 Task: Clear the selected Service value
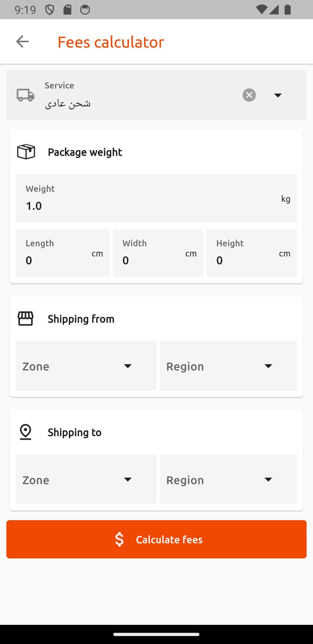pos(249,95)
